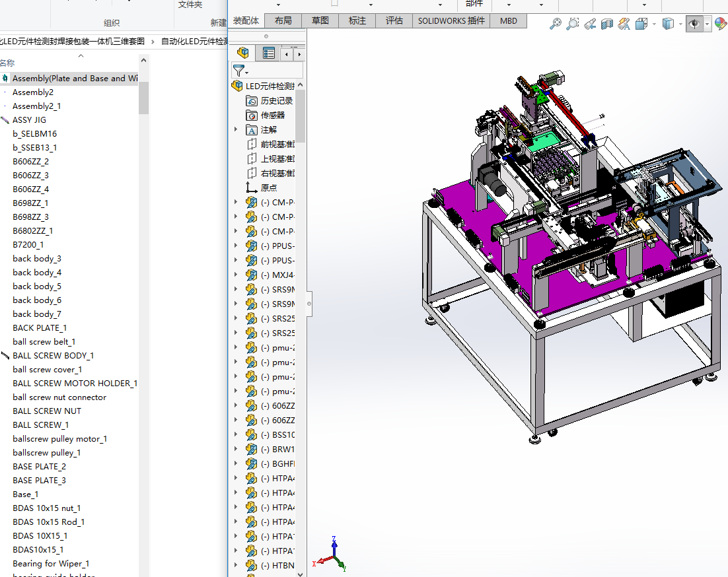Open the Dynamic Annotation Views tool
The height and width of the screenshot is (577, 728).
coord(624,24)
